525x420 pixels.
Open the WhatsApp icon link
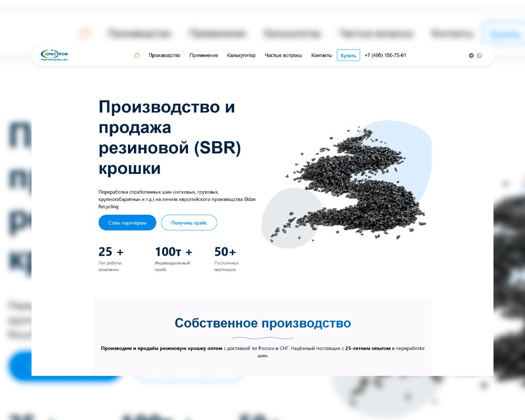pyautogui.click(x=479, y=56)
